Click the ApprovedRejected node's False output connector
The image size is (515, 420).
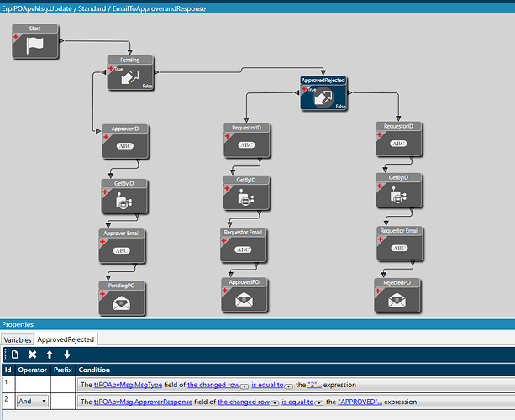pos(349,93)
